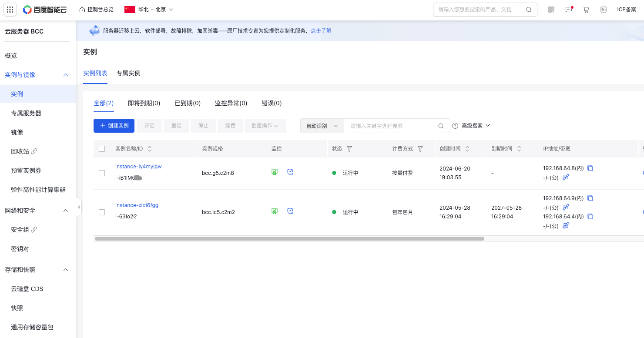This screenshot has width=644, height=338.
Task: Switch to the 专属实例 tab
Action: tap(128, 73)
